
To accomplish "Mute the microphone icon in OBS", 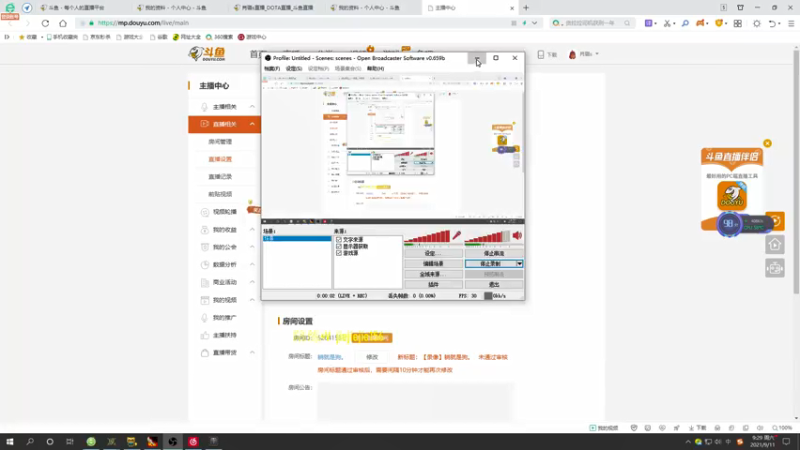I will pyautogui.click(x=457, y=235).
